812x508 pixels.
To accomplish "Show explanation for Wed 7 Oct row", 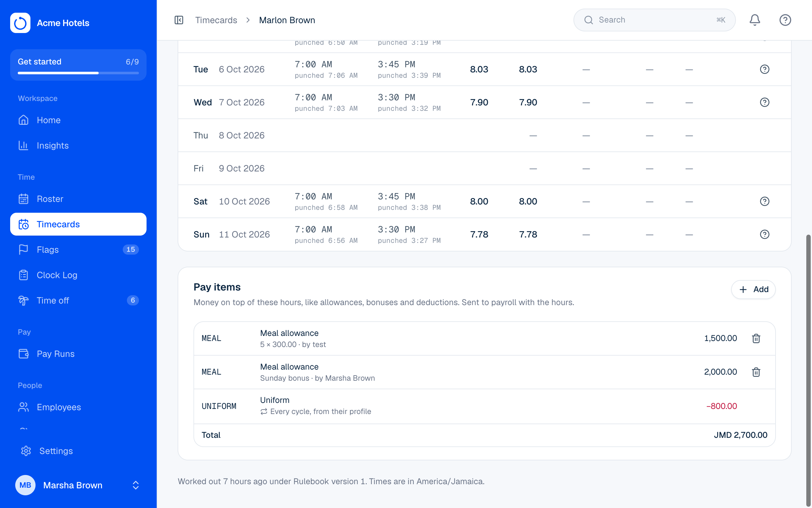I will point(764,102).
